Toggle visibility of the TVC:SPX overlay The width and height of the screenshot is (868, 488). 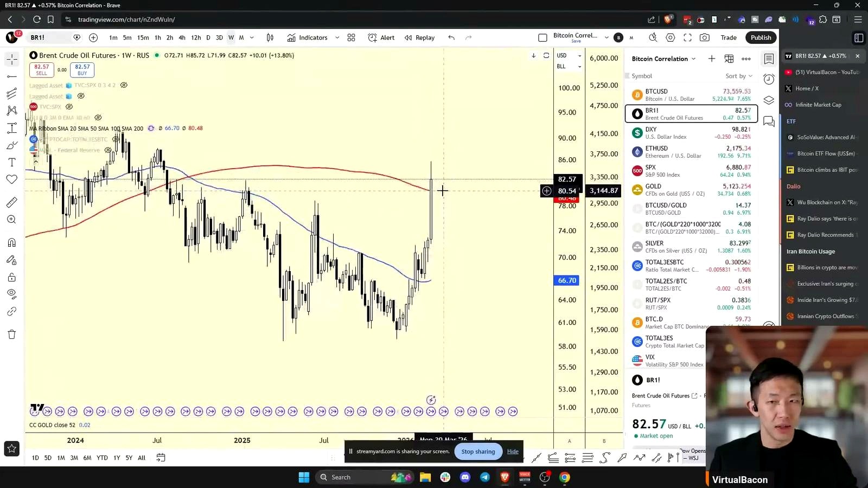pos(69,107)
